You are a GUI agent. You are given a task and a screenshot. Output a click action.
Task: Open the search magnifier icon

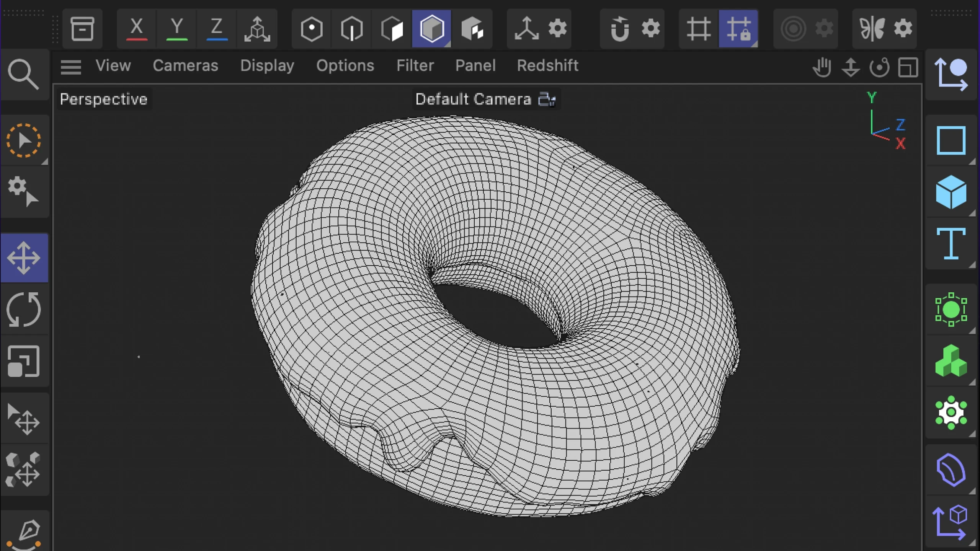[23, 74]
